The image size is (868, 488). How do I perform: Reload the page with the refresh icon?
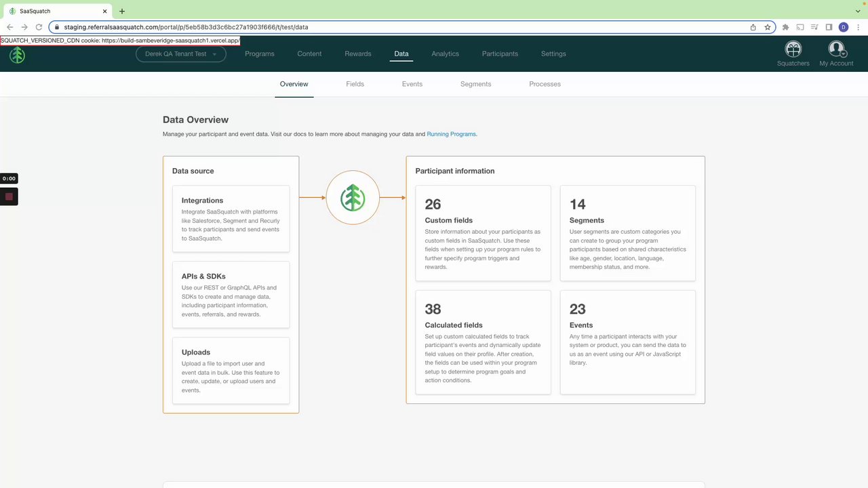39,27
